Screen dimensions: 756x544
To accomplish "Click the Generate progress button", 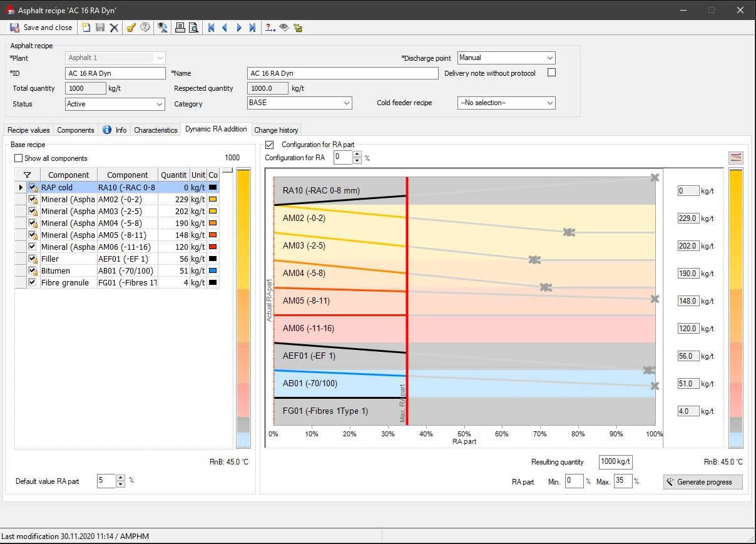I will click(703, 482).
